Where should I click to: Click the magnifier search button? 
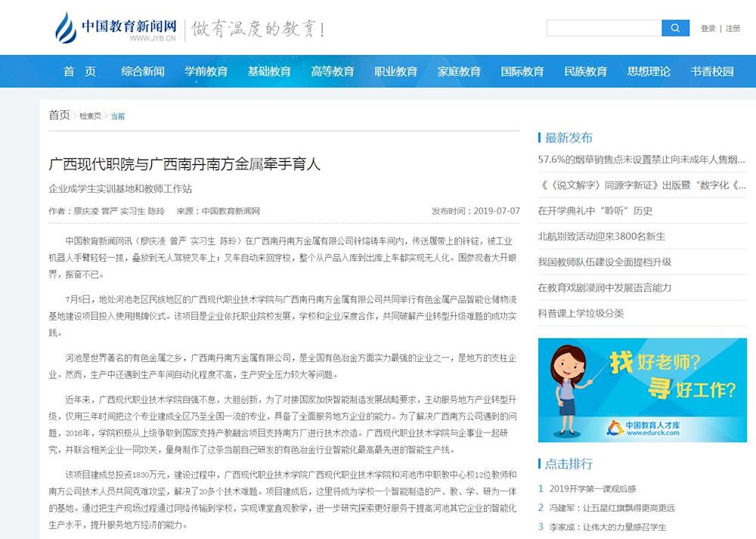coord(675,28)
